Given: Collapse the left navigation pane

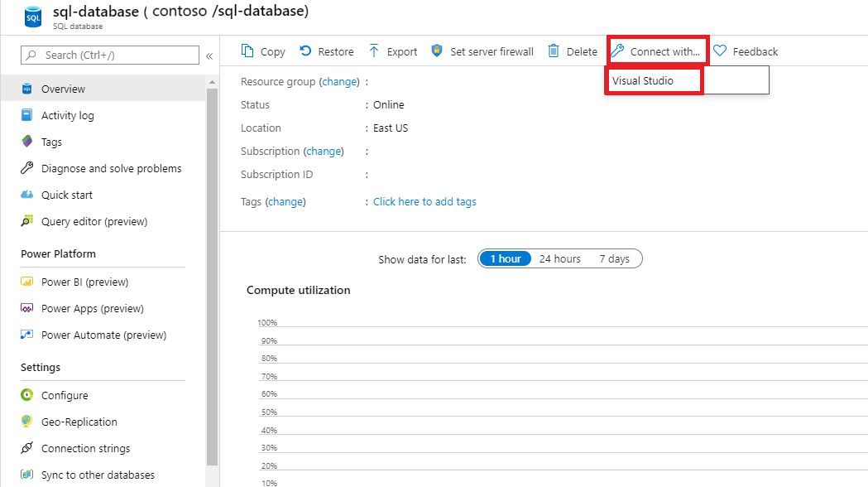Looking at the screenshot, I should tap(211, 56).
